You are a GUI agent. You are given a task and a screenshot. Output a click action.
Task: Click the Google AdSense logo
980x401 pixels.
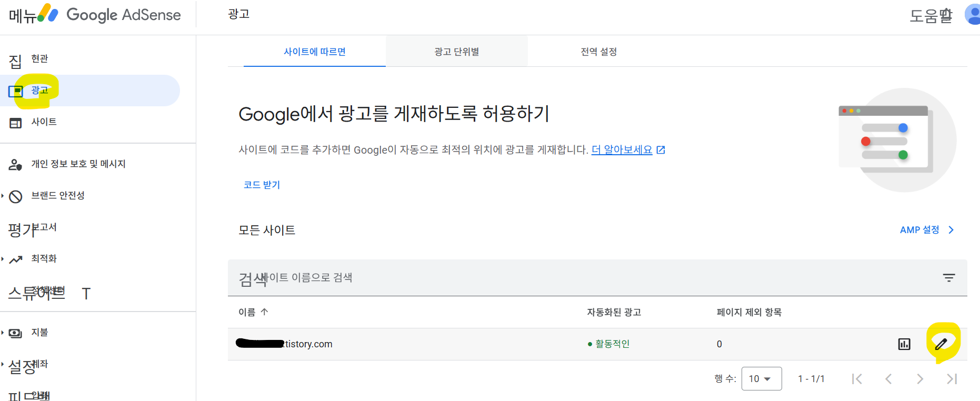109,15
